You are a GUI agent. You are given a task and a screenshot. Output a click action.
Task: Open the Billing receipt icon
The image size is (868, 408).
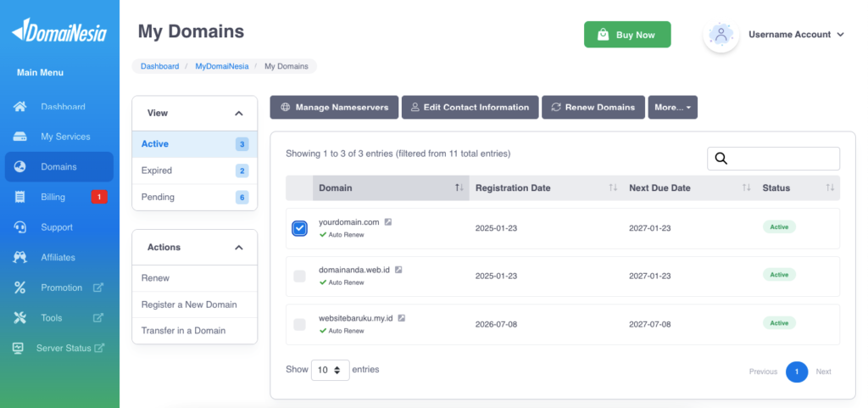20,197
